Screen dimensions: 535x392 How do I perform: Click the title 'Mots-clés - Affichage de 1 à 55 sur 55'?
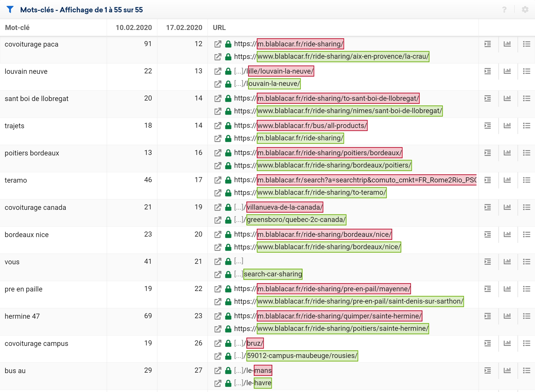(82, 10)
